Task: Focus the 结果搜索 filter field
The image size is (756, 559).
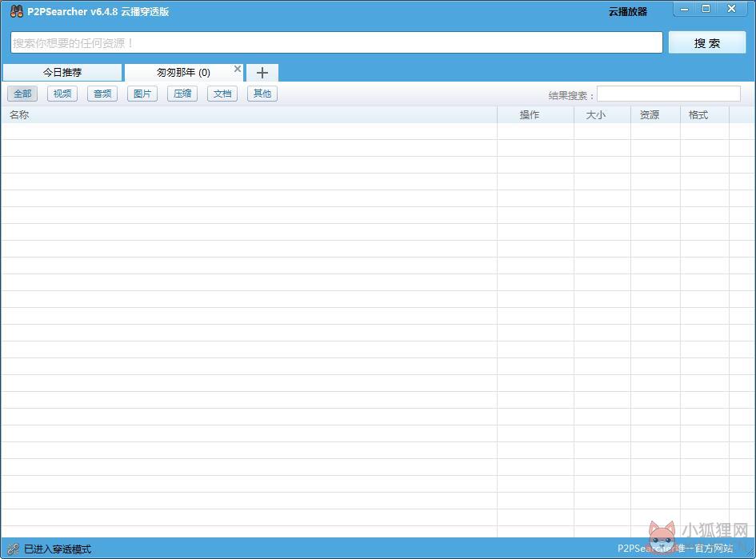Action: [669, 94]
